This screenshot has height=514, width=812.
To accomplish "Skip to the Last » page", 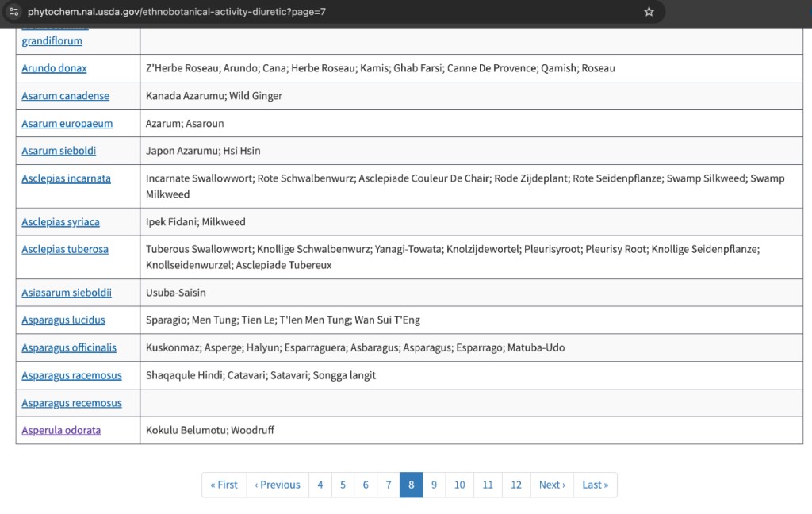I will pyautogui.click(x=595, y=485).
